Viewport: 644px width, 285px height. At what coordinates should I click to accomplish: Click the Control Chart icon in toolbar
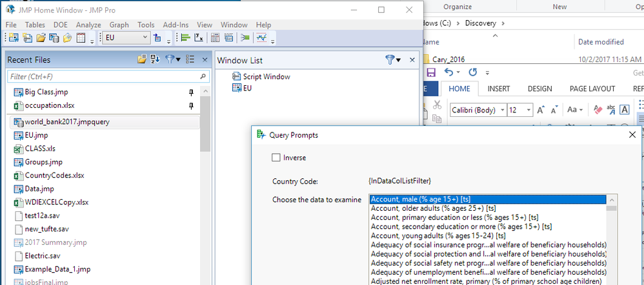click(x=261, y=38)
